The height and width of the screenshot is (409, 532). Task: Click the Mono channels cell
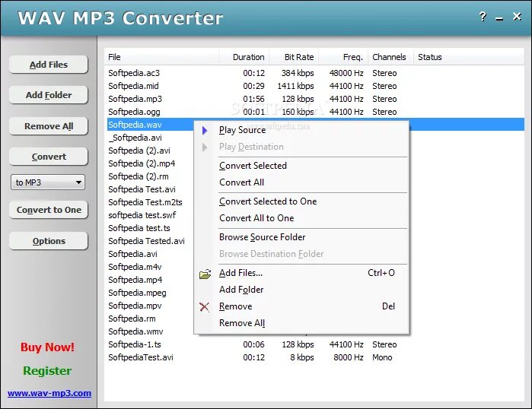click(382, 357)
